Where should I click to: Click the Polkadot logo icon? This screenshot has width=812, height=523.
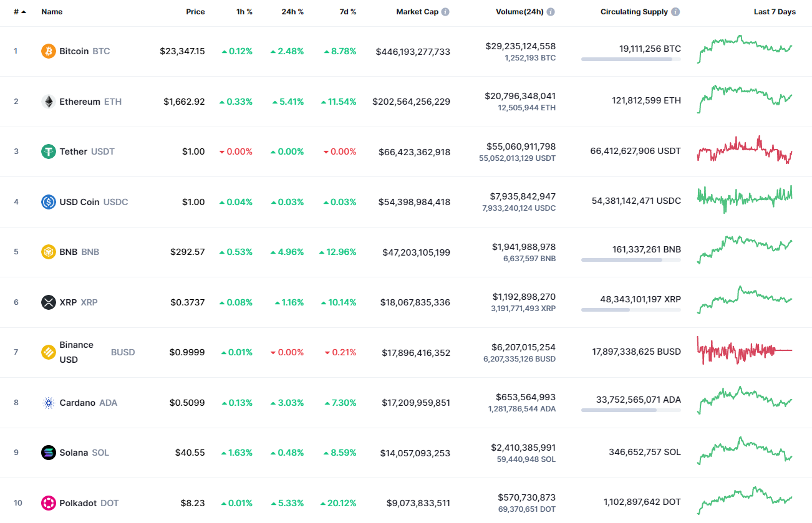click(47, 502)
